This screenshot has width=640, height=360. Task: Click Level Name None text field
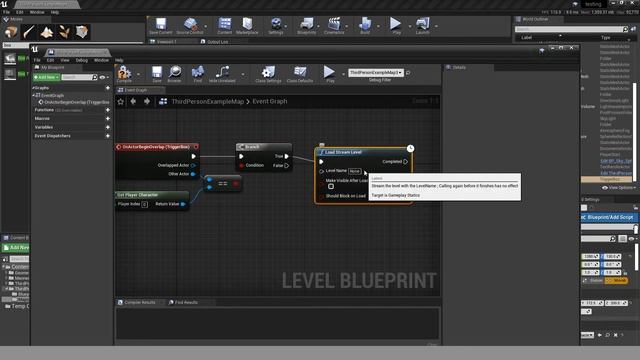coord(355,171)
